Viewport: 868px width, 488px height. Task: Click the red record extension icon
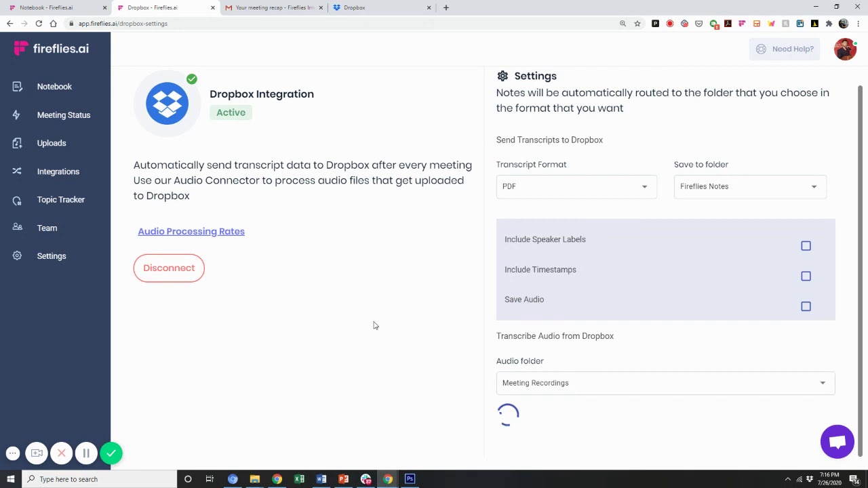tap(670, 24)
